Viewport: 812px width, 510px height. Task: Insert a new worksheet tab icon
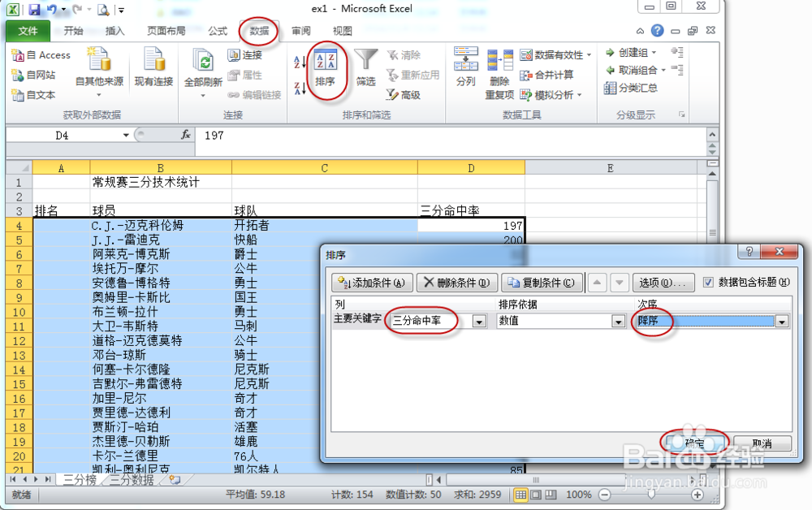coord(175,480)
